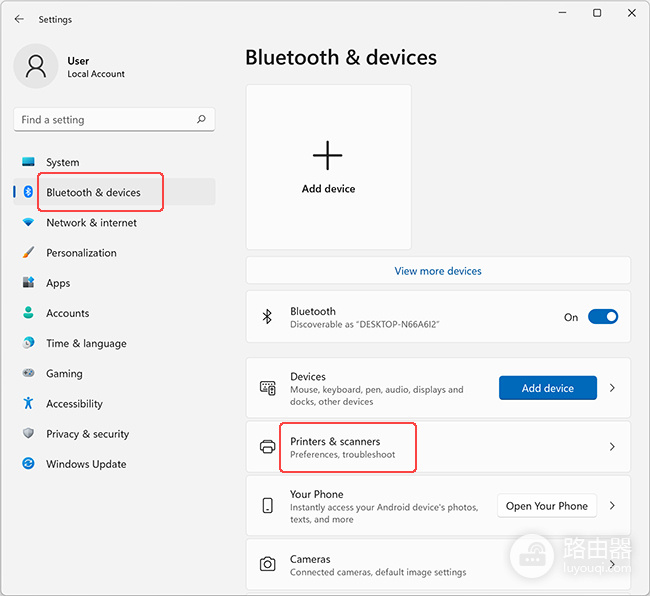650x596 pixels.
Task: Expand the Devices row chevron
Action: coord(612,388)
